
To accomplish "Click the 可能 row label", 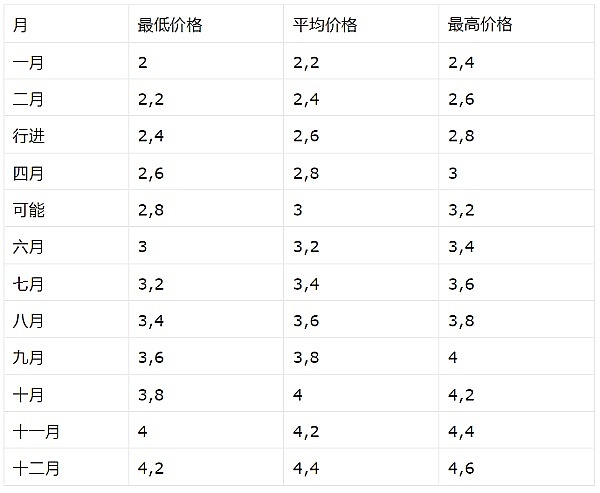I will 29,210.
